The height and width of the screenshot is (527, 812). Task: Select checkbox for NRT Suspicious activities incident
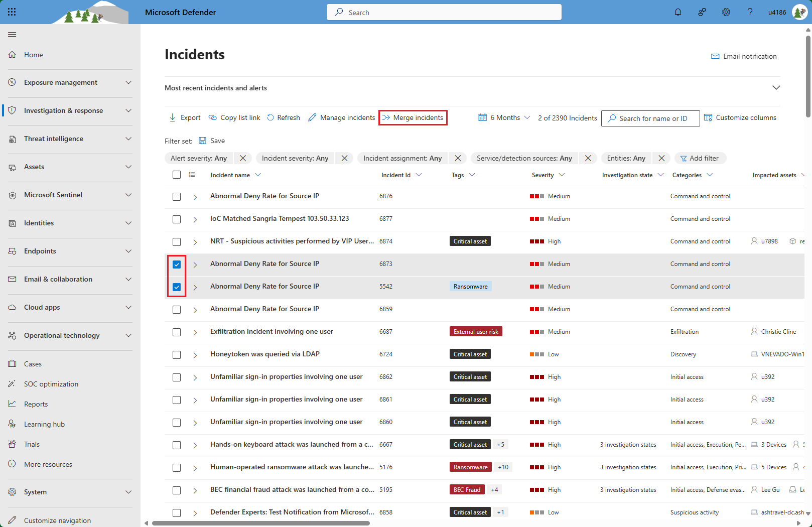click(x=177, y=242)
